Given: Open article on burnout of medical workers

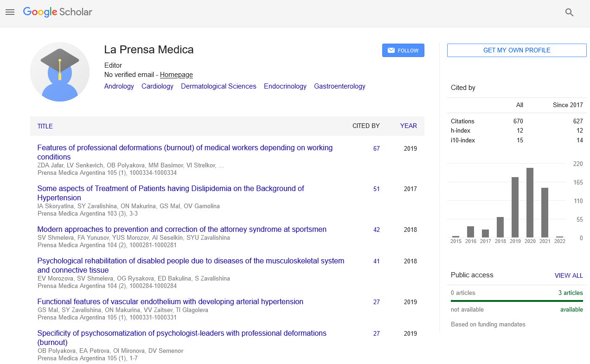Looking at the screenshot, I should [185, 152].
